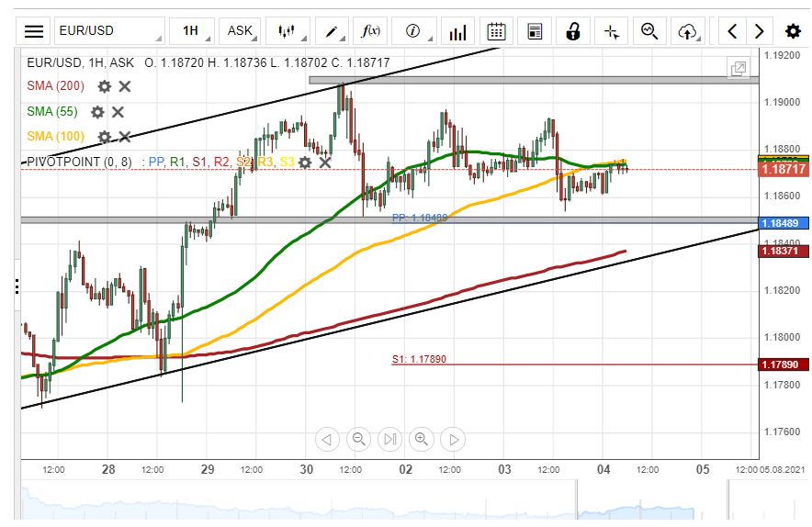Pop out the chart into new window

point(739,68)
